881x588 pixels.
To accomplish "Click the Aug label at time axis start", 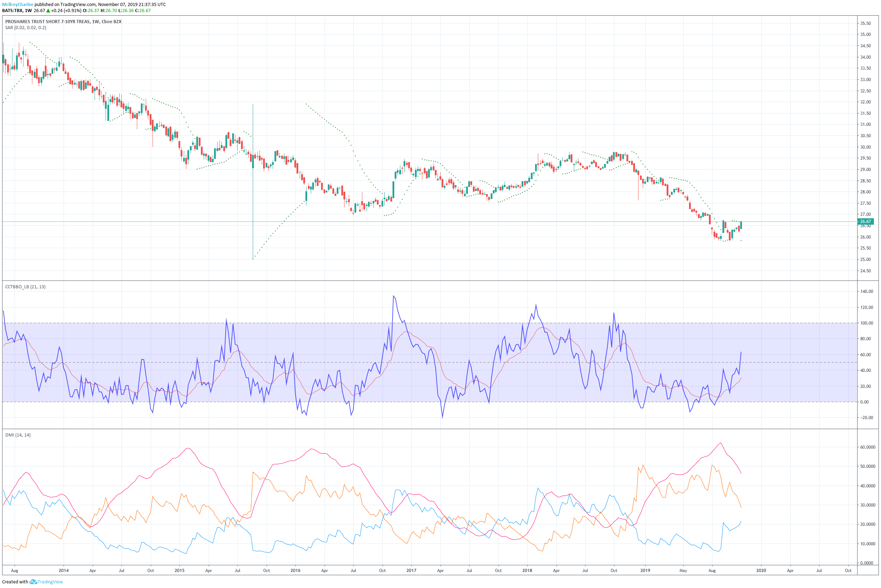I will click(x=15, y=571).
